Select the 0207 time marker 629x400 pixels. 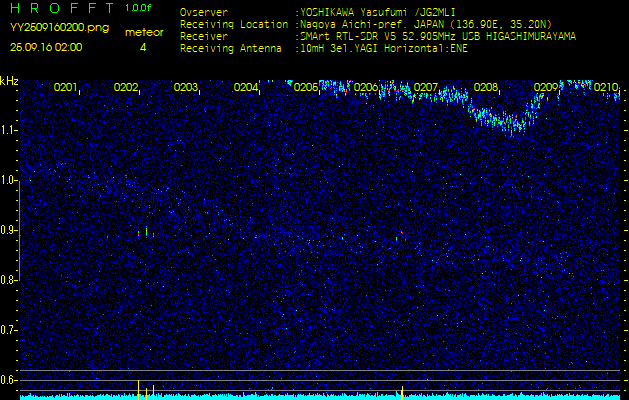click(426, 88)
